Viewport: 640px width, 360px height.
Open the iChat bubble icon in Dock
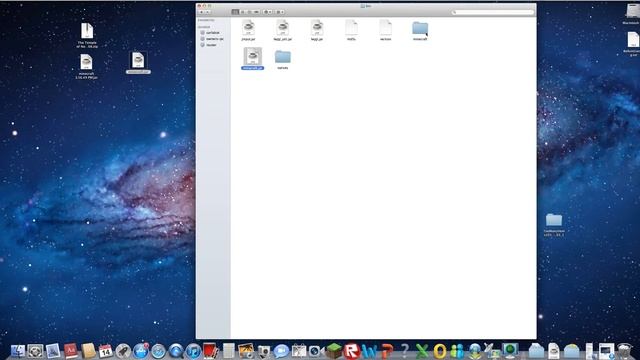click(x=281, y=351)
